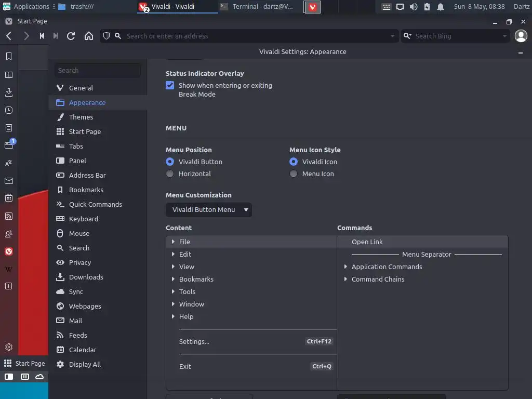532x399 pixels.
Task: Open the Notes panel icon
Action: point(9,128)
